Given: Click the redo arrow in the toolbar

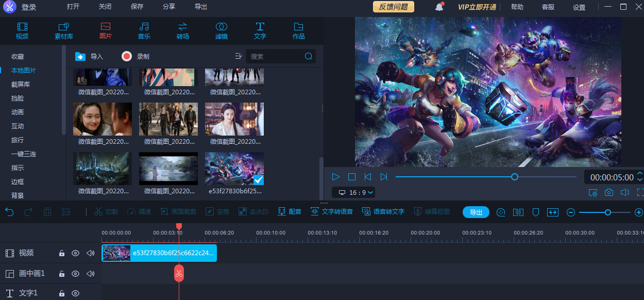Looking at the screenshot, I should pyautogui.click(x=28, y=211).
